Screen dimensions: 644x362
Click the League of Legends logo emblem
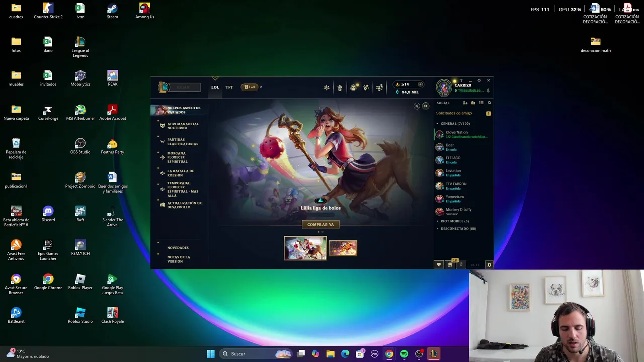pos(164,87)
